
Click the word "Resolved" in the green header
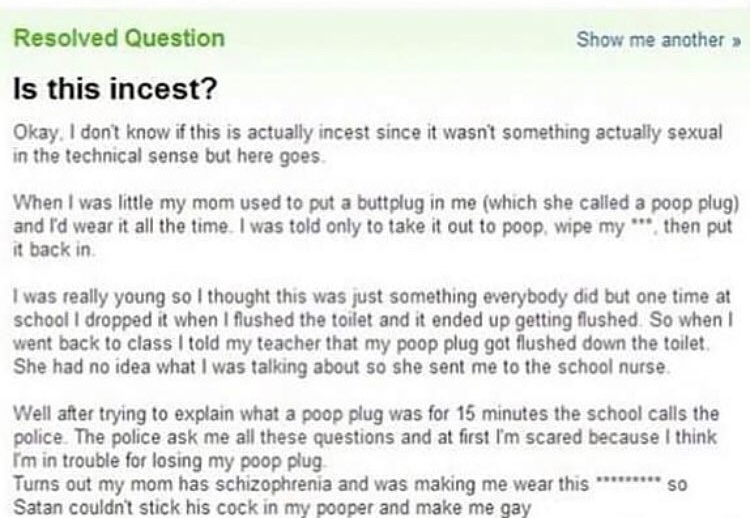(66, 38)
